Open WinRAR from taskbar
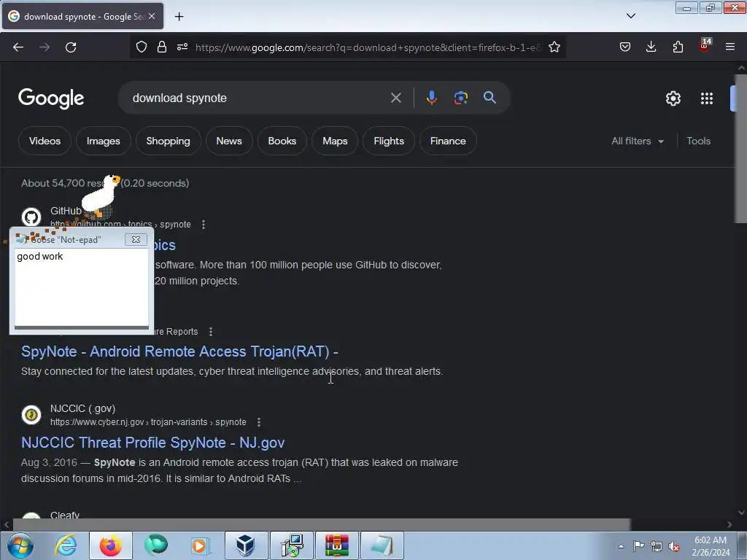Screen dimensions: 747x560 pos(336,545)
